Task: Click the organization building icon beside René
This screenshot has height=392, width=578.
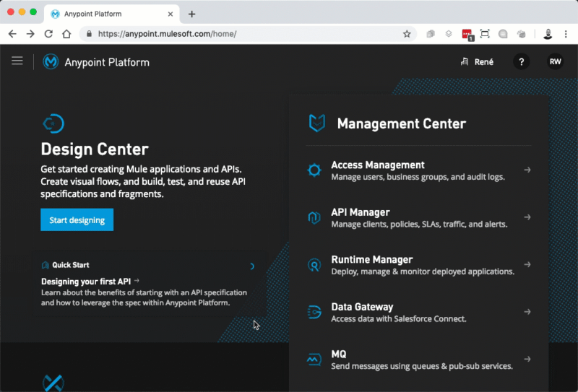Action: (x=465, y=61)
